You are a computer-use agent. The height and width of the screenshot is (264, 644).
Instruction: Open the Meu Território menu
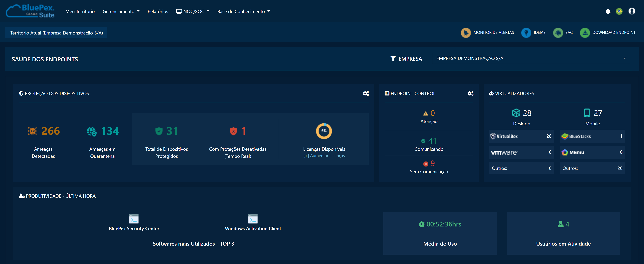(x=80, y=12)
